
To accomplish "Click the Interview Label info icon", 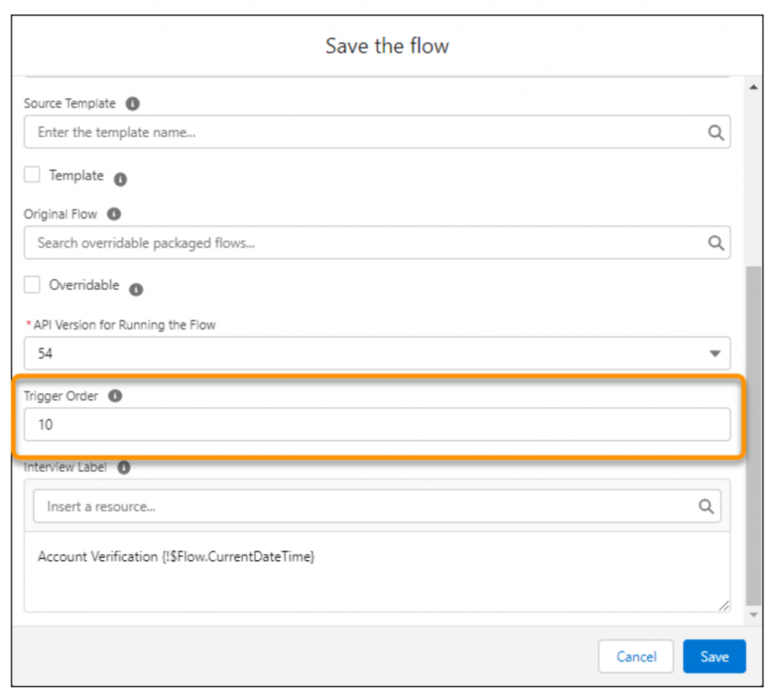I will (124, 468).
